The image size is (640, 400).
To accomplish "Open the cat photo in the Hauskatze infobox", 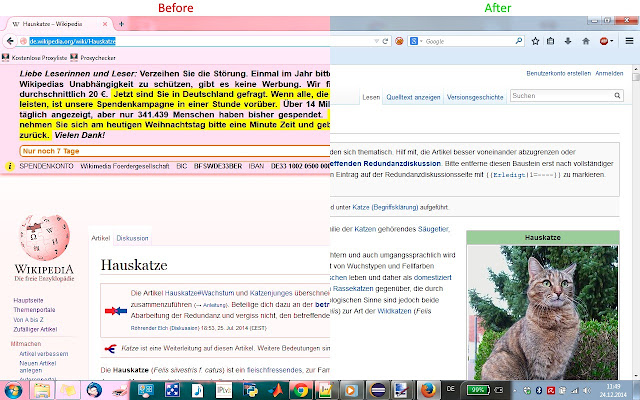I will click(543, 312).
